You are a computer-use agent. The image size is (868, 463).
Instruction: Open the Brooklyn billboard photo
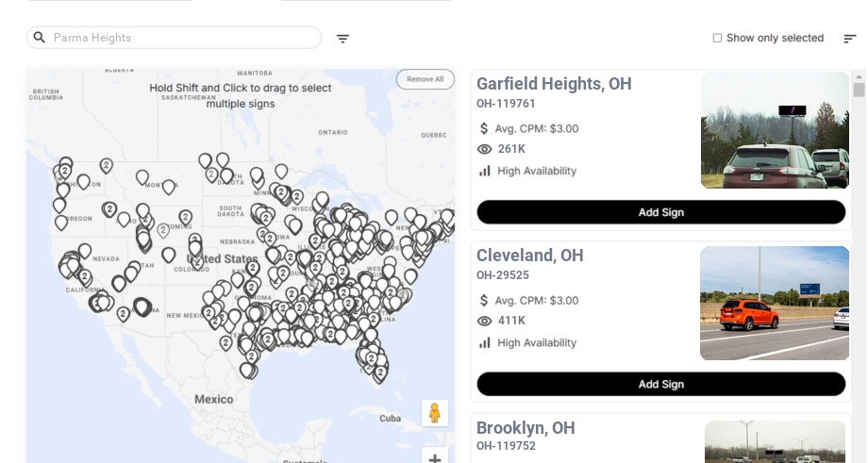point(776,442)
